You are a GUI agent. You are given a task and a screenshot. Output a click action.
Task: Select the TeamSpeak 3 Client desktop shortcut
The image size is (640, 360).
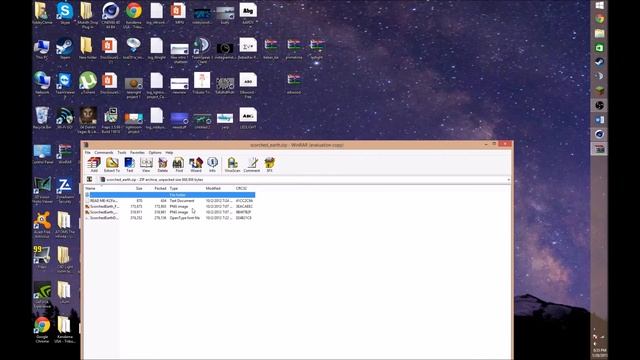(x=202, y=50)
